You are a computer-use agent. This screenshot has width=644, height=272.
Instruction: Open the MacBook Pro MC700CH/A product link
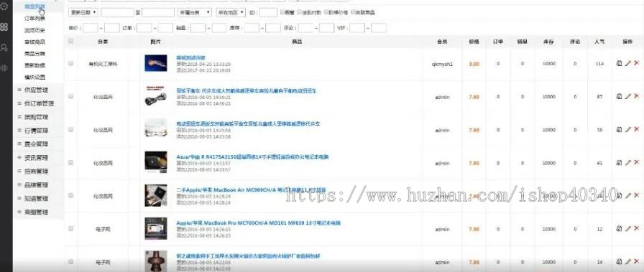coord(258,222)
